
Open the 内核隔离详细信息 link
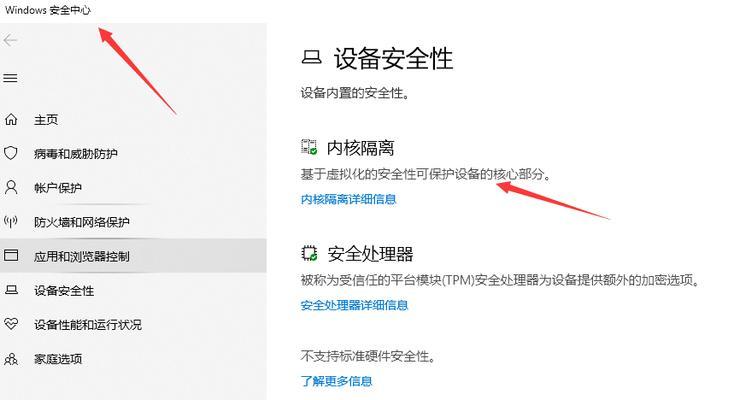348,200
